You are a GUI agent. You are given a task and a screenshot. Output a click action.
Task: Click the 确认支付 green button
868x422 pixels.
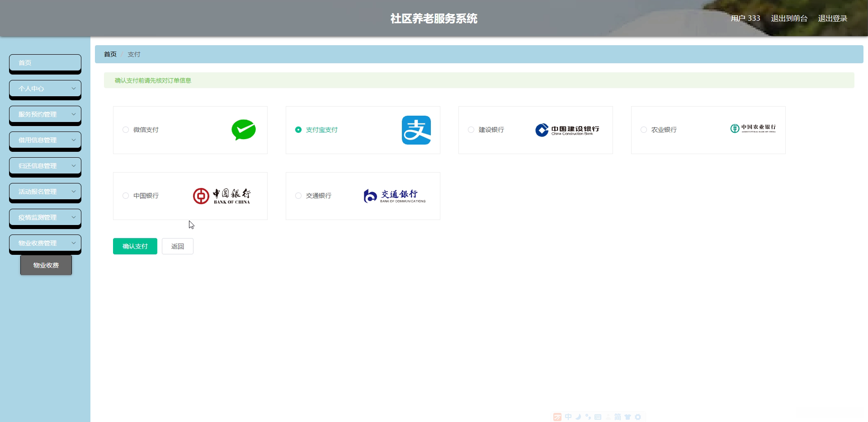[x=135, y=246]
